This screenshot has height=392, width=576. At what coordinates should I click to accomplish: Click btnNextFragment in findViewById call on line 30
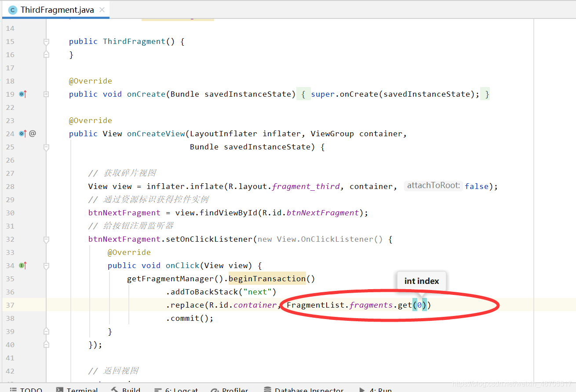[x=323, y=213]
